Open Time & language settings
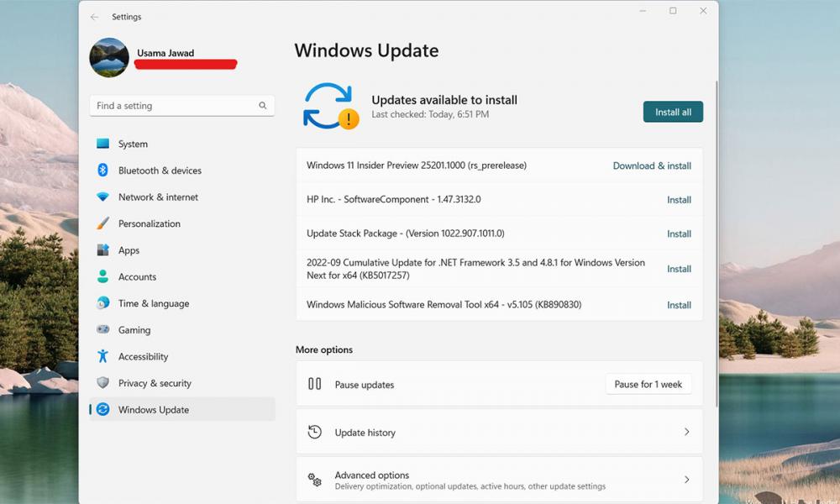The width and height of the screenshot is (840, 504). (x=153, y=303)
